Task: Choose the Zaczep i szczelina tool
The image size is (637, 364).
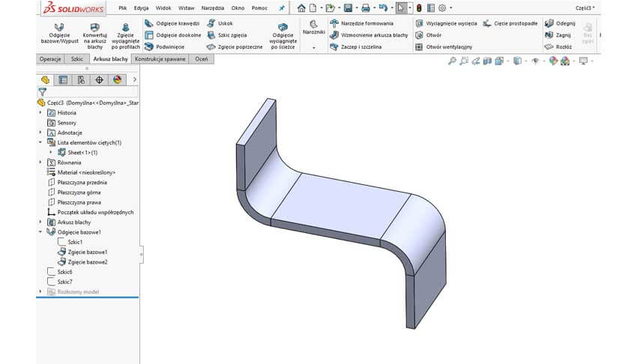Action: pos(355,47)
